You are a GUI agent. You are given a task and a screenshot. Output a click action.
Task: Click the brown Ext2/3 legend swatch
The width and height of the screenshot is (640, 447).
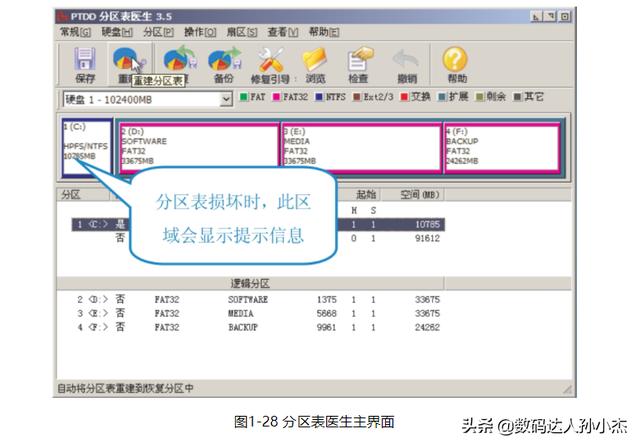click(357, 97)
